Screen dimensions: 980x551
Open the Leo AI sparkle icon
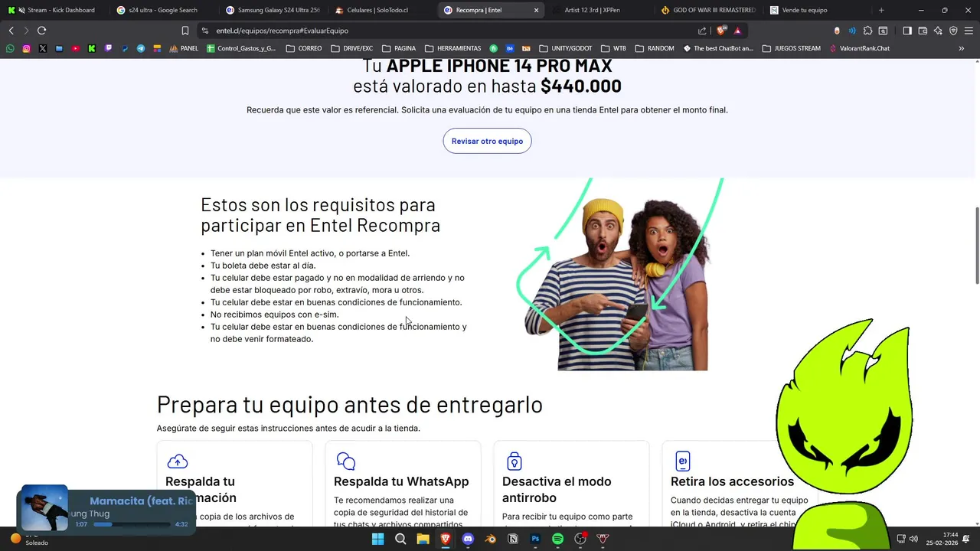point(938,31)
